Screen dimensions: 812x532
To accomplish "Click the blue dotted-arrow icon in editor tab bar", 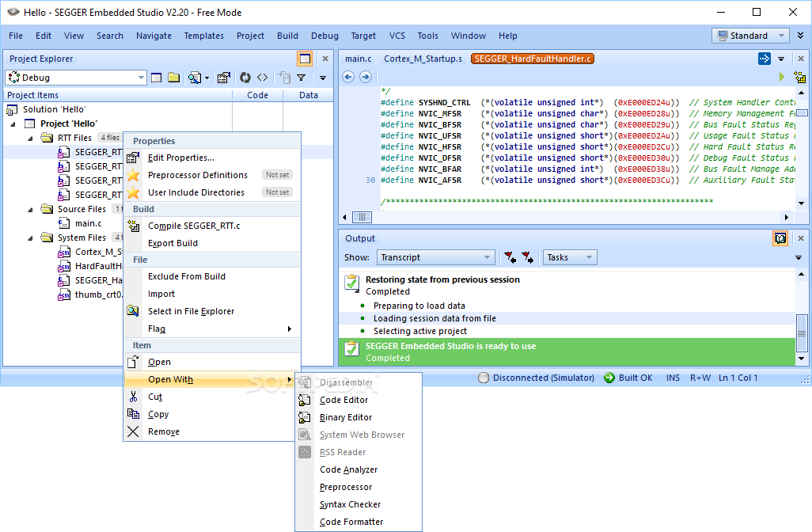I will coord(765,59).
